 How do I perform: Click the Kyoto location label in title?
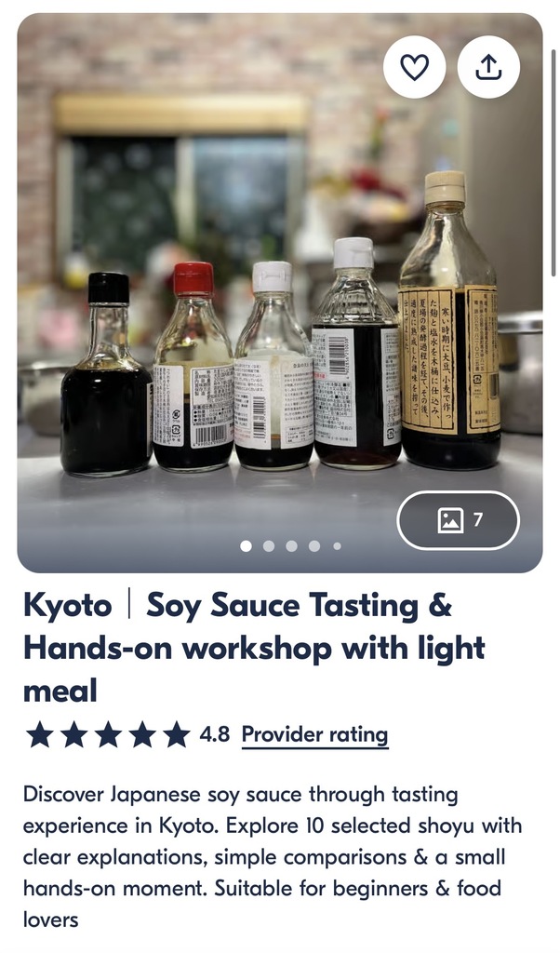[67, 606]
